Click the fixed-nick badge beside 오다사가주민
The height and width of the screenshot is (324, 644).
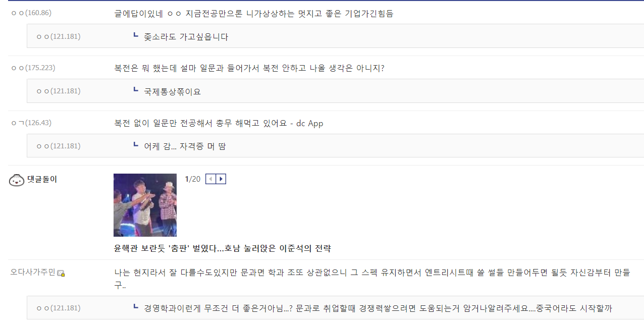pos(61,273)
